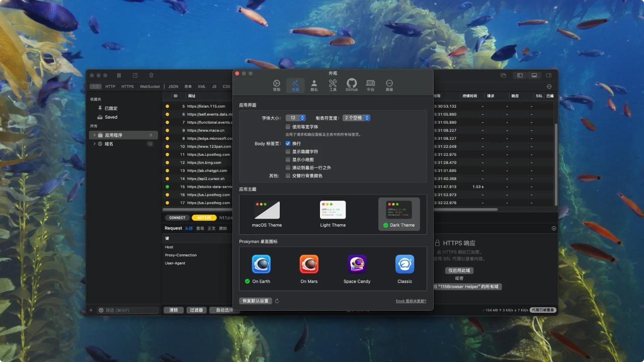Switch Request panel to 正文 tab
Screen dimensions: 644x362
click(x=212, y=228)
